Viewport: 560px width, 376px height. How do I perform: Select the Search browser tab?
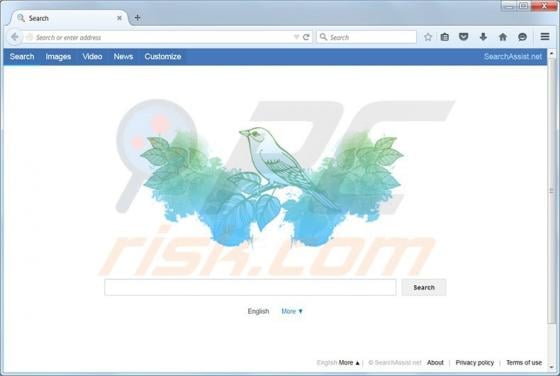coord(70,18)
